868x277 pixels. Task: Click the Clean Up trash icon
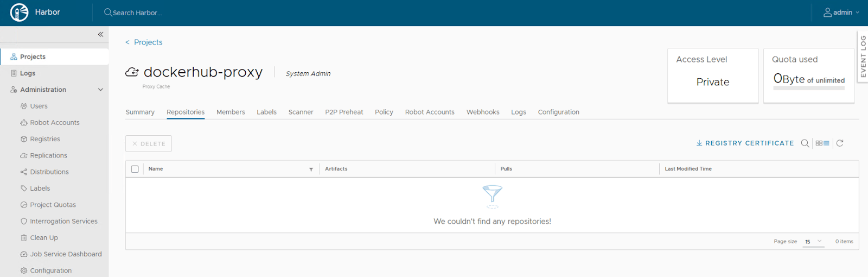pos(24,238)
